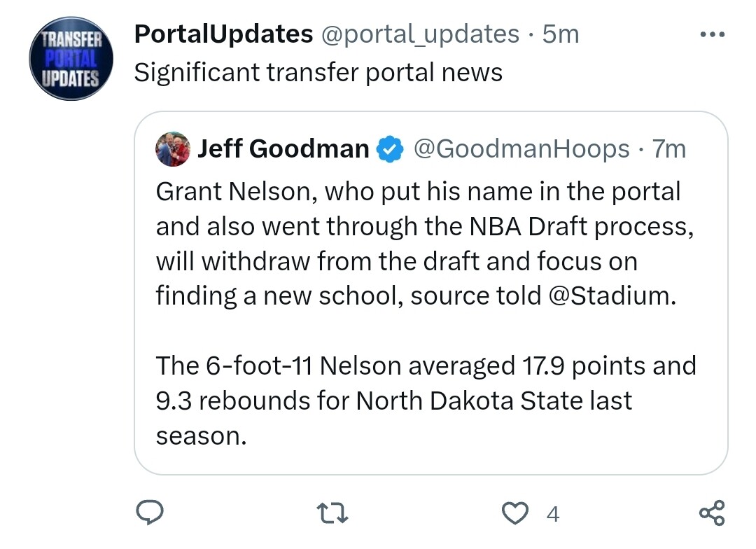Click the Jeff Goodman display name

click(283, 148)
